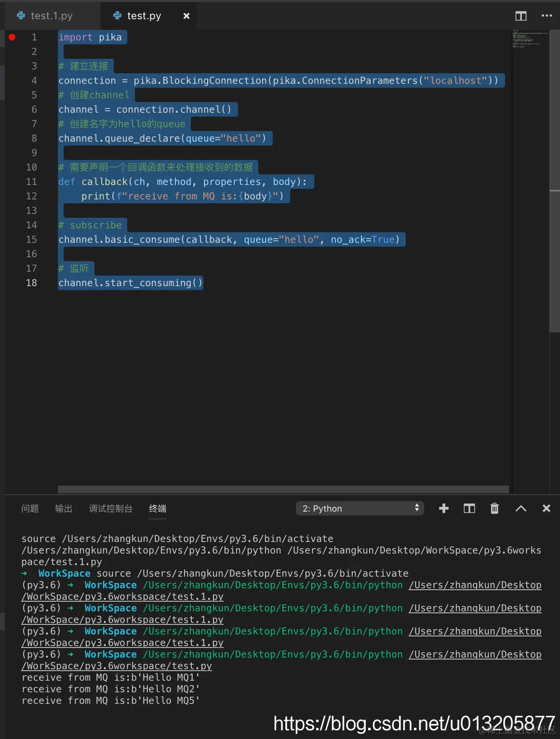Click the 'import pika' line

pyautogui.click(x=90, y=37)
